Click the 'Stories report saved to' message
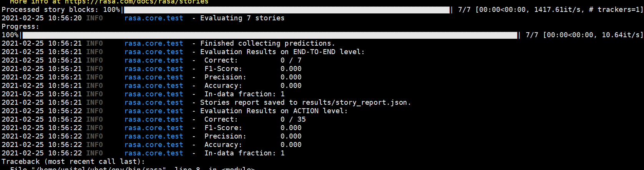The image size is (644, 170). tap(249, 102)
